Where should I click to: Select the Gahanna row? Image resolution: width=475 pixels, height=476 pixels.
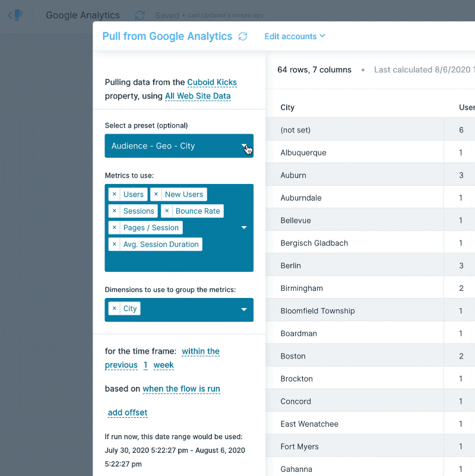pyautogui.click(x=370, y=468)
